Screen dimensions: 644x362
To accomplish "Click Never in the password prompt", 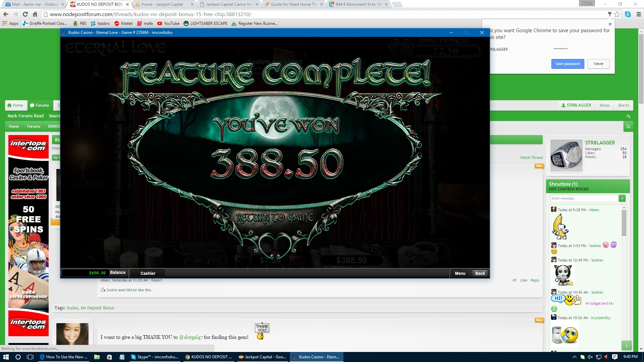I will tap(599, 64).
